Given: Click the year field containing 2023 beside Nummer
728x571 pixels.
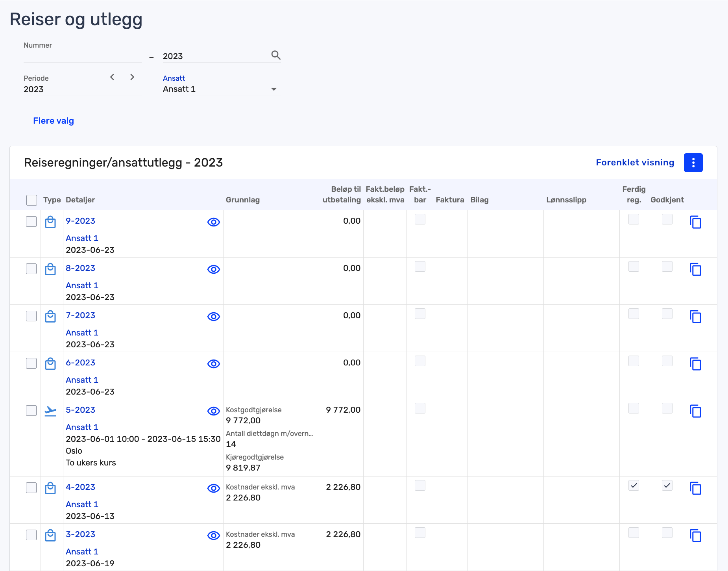Looking at the screenshot, I should click(x=216, y=56).
